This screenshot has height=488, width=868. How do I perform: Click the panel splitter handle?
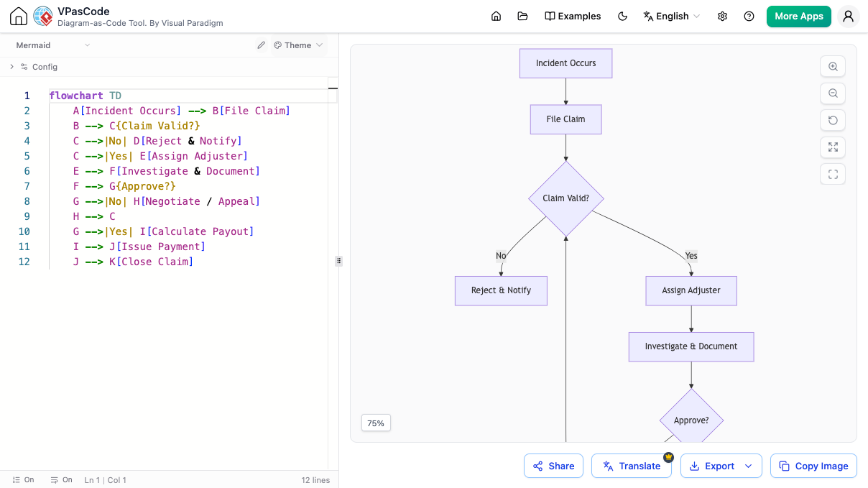point(338,261)
